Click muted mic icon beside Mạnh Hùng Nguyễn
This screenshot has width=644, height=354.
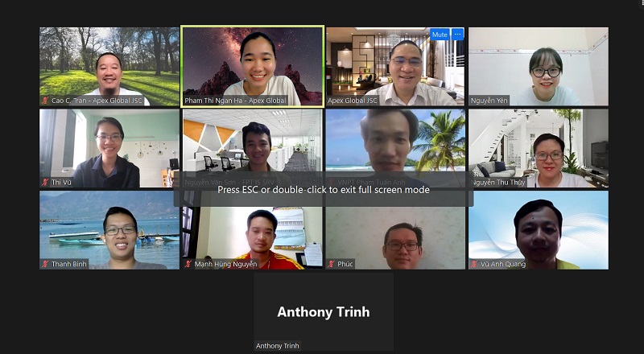[188, 264]
